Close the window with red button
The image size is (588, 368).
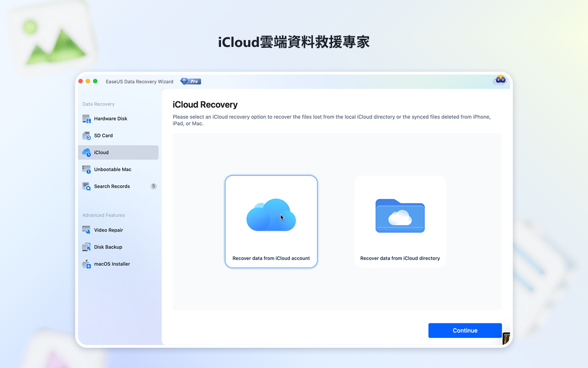81,81
